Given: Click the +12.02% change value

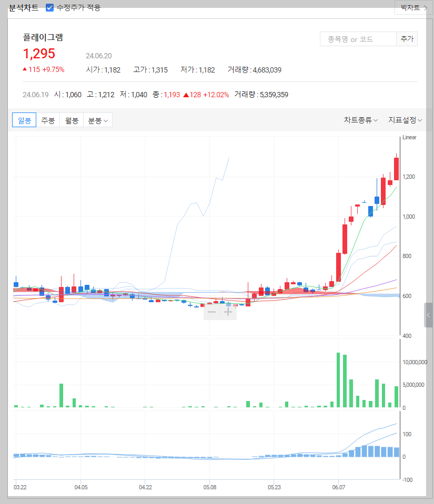Looking at the screenshot, I should (216, 95).
